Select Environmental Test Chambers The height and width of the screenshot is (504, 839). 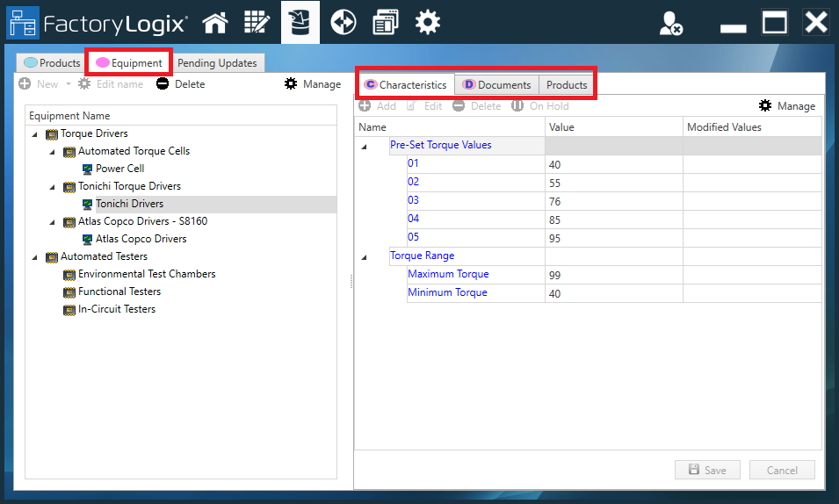point(147,274)
